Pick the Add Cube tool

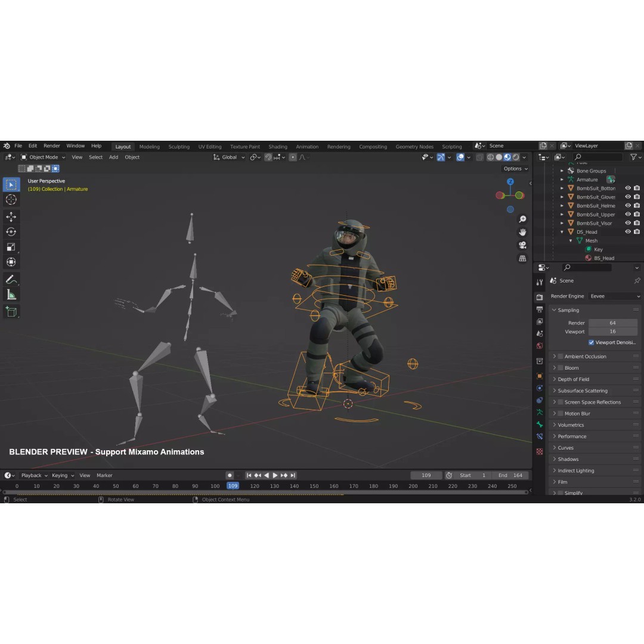click(x=11, y=312)
